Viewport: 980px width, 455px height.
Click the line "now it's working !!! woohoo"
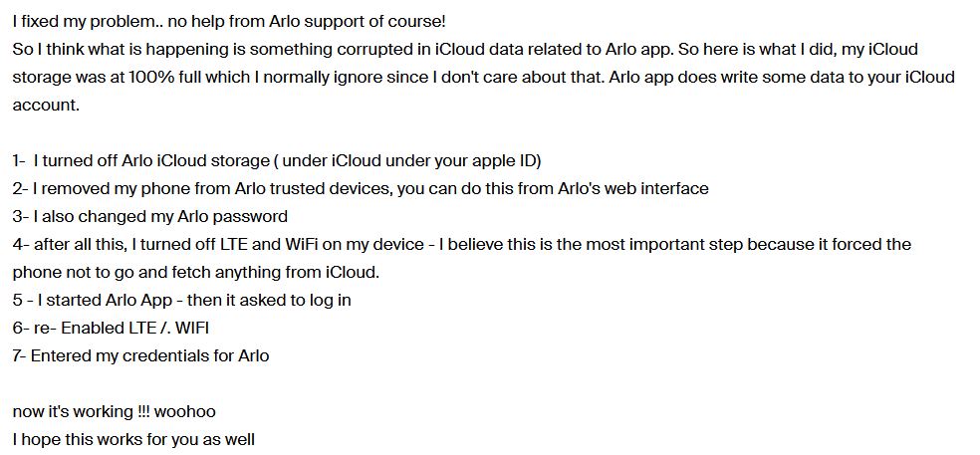[x=114, y=411]
